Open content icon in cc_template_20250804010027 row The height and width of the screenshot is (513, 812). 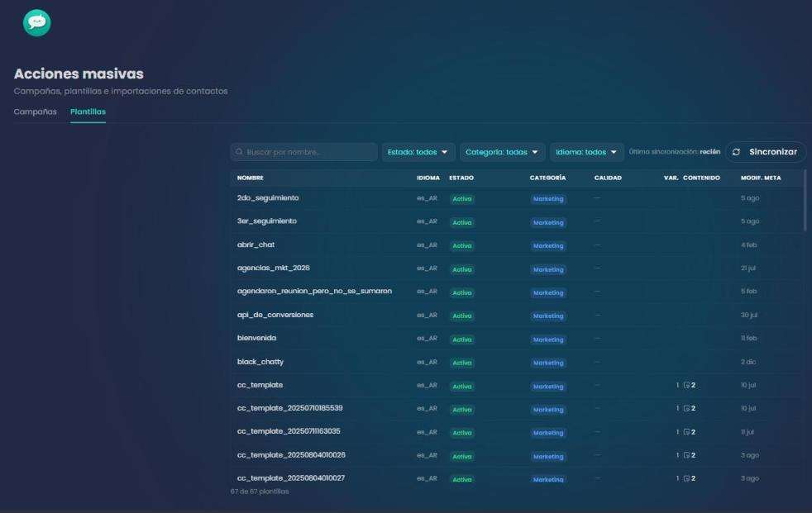686,478
